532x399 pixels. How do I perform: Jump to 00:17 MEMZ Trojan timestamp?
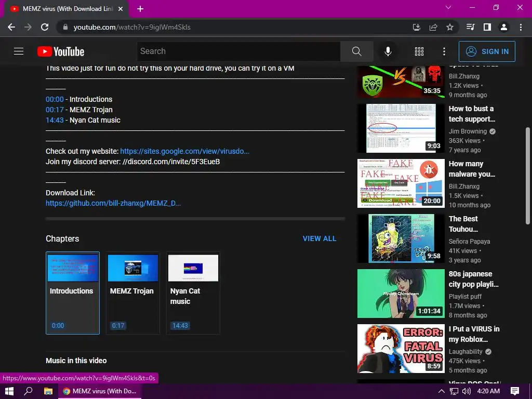point(55,110)
